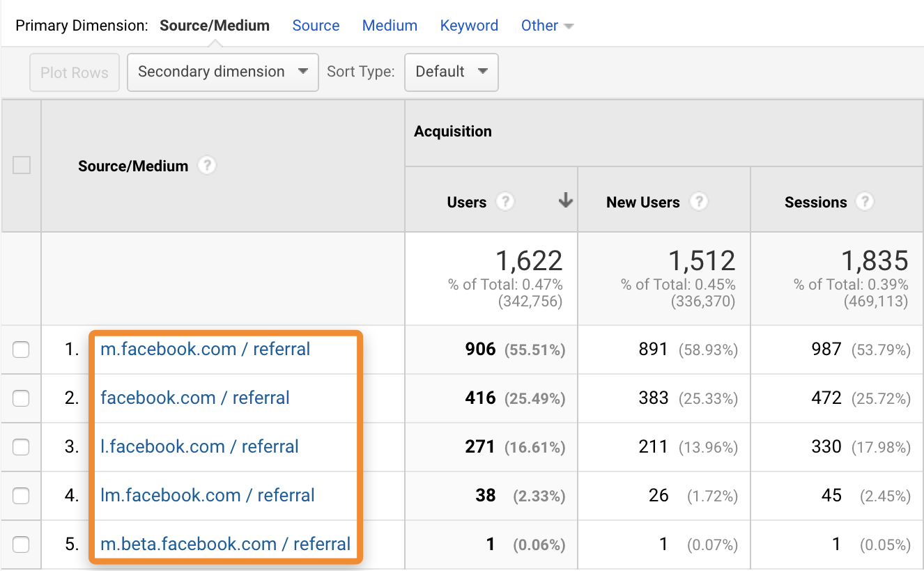Check the lm.facebook.com row checkbox
Image resolution: width=924 pixels, height=571 pixels.
point(21,495)
